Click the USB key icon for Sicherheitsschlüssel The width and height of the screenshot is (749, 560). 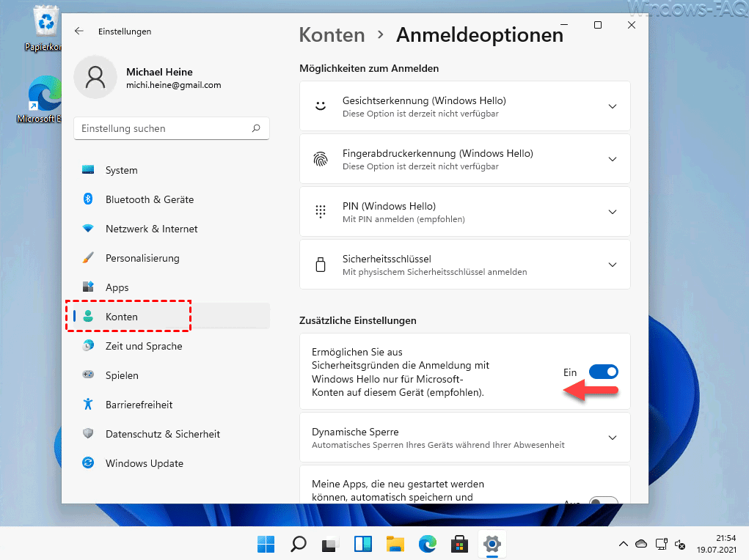tap(321, 265)
